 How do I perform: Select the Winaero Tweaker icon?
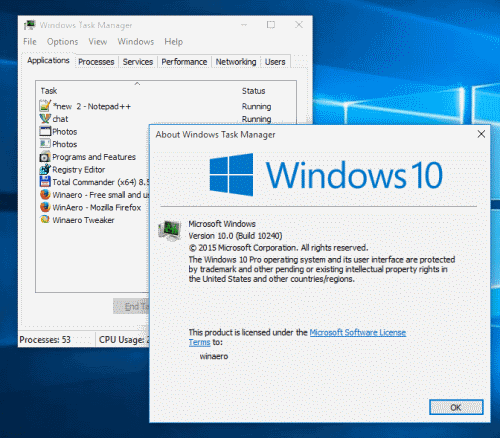45,220
